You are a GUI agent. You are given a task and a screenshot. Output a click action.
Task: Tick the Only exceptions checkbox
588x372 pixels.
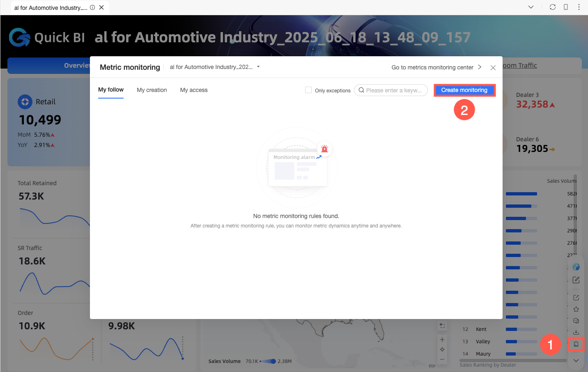tap(308, 90)
